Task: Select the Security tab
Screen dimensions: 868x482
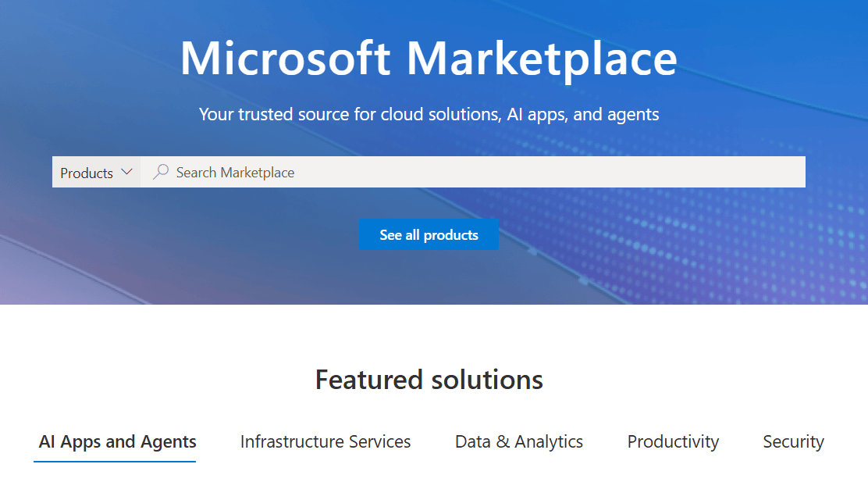Action: click(793, 441)
